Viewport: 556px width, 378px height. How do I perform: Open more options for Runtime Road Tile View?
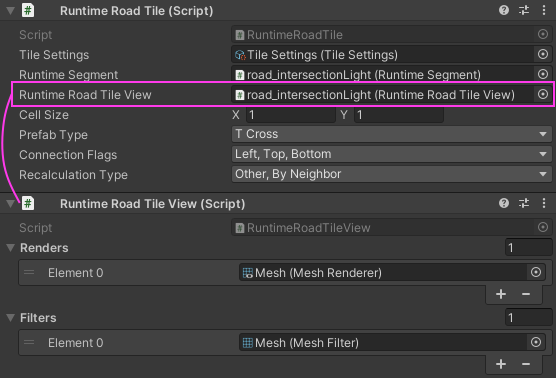coord(544,203)
